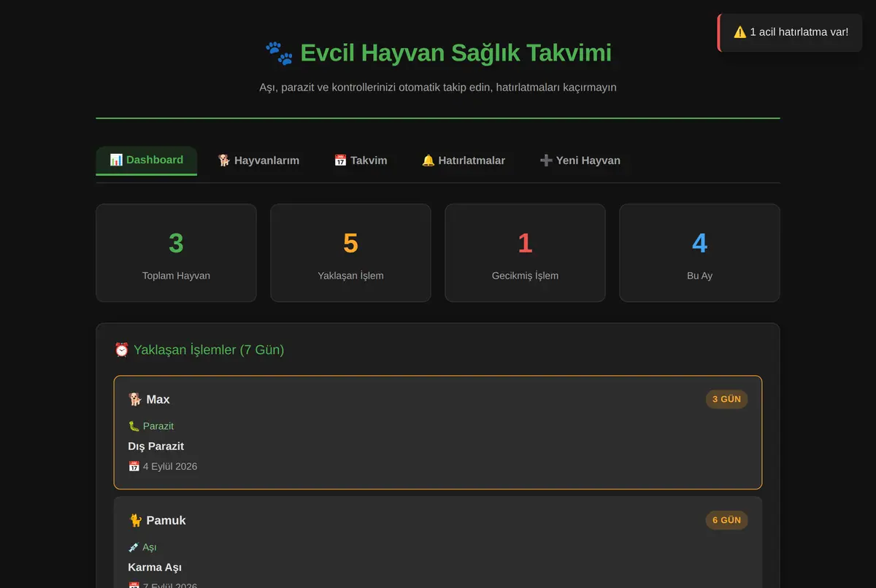This screenshot has height=588, width=876.
Task: Click the cat icon next to Pamuk
Action: tap(135, 520)
